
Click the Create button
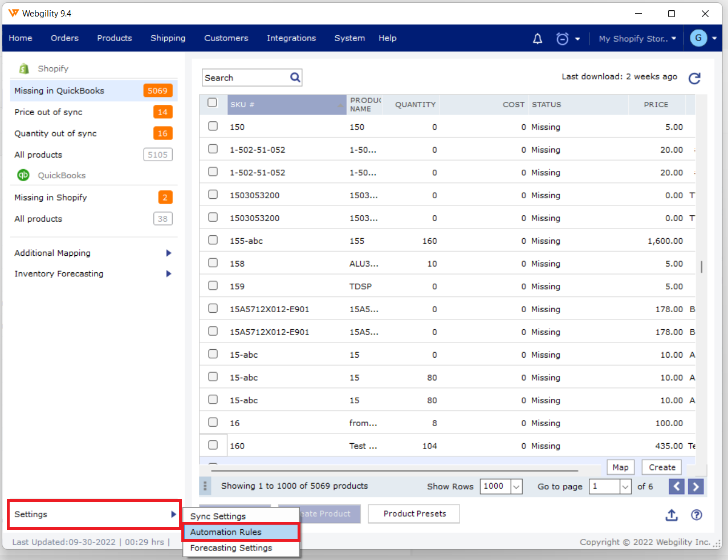[662, 467]
